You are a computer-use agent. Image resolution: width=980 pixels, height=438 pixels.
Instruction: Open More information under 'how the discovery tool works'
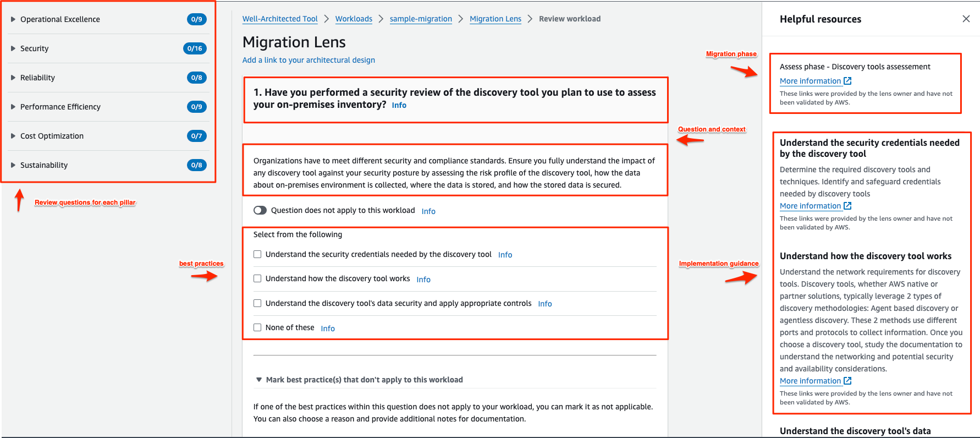(x=811, y=381)
